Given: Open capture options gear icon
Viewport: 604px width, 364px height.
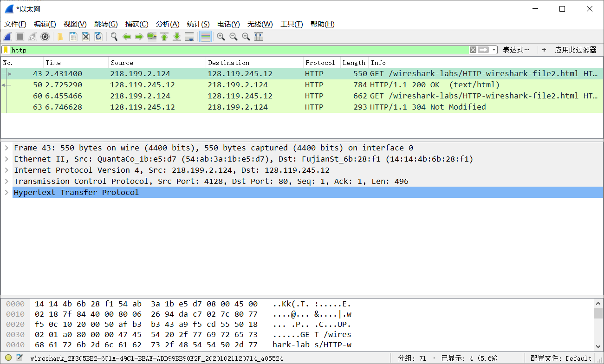Looking at the screenshot, I should tap(45, 37).
